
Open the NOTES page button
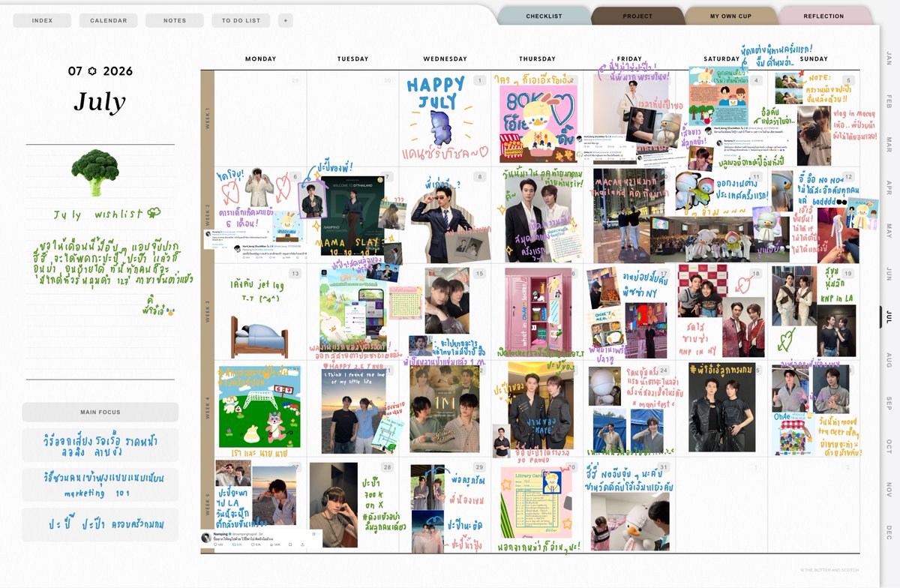[175, 20]
